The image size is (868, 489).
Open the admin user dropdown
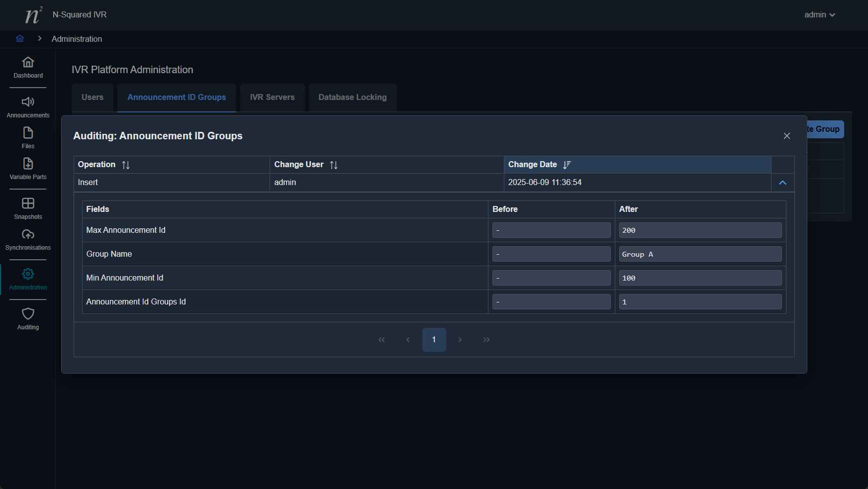coord(819,15)
